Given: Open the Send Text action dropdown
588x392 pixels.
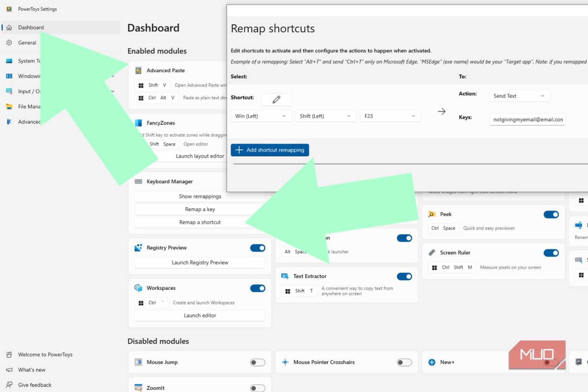Looking at the screenshot, I should pos(519,96).
